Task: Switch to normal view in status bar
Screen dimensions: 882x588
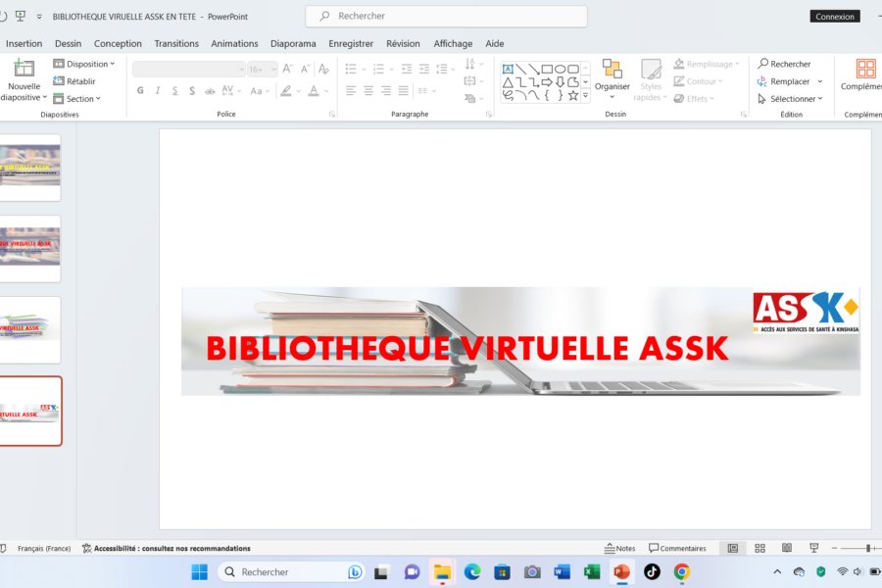Action: (x=733, y=548)
